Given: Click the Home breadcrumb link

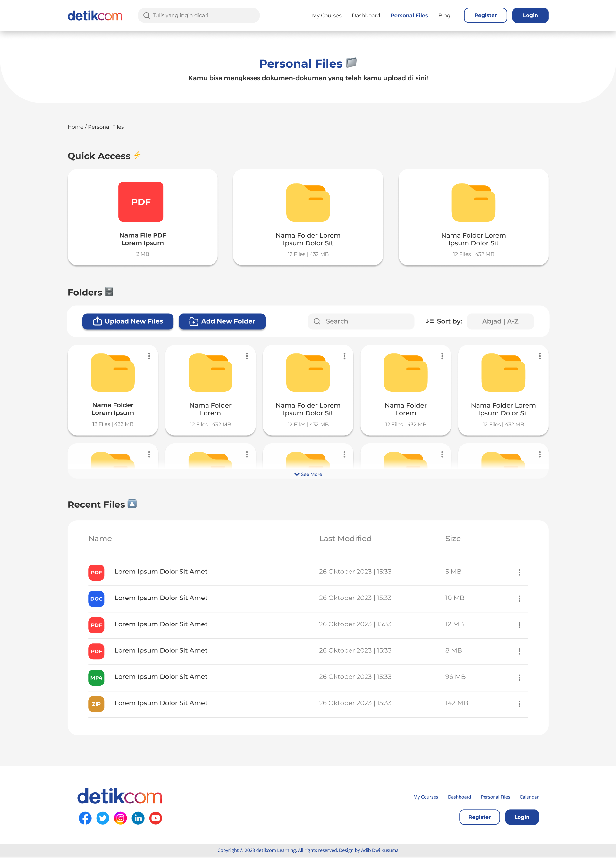Looking at the screenshot, I should [75, 127].
